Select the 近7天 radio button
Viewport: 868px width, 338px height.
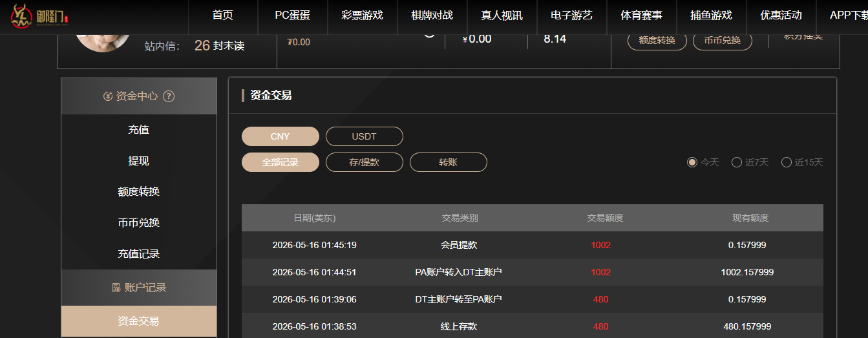[736, 162]
